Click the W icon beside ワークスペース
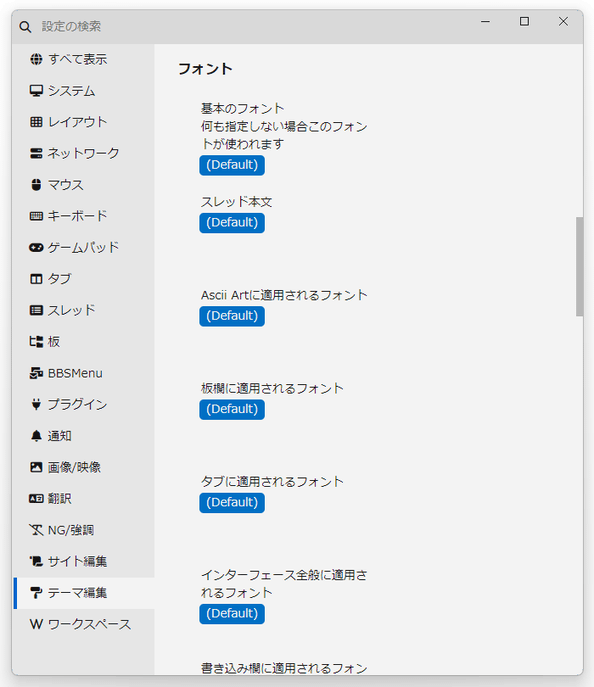Screen dimensions: 594x687 pyautogui.click(x=36, y=624)
